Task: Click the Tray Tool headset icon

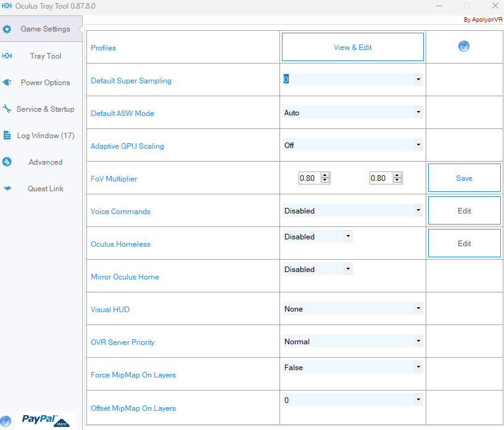Action: [x=7, y=56]
